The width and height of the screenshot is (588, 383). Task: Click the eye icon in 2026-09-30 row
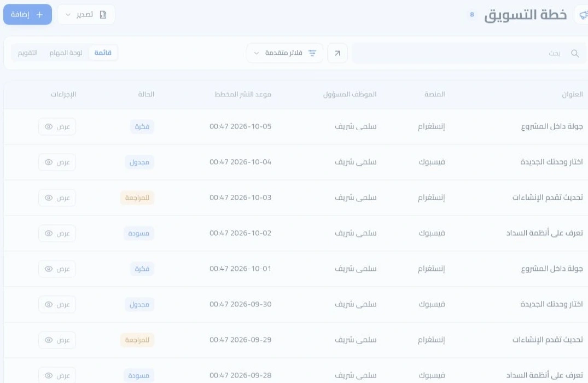[49, 305]
